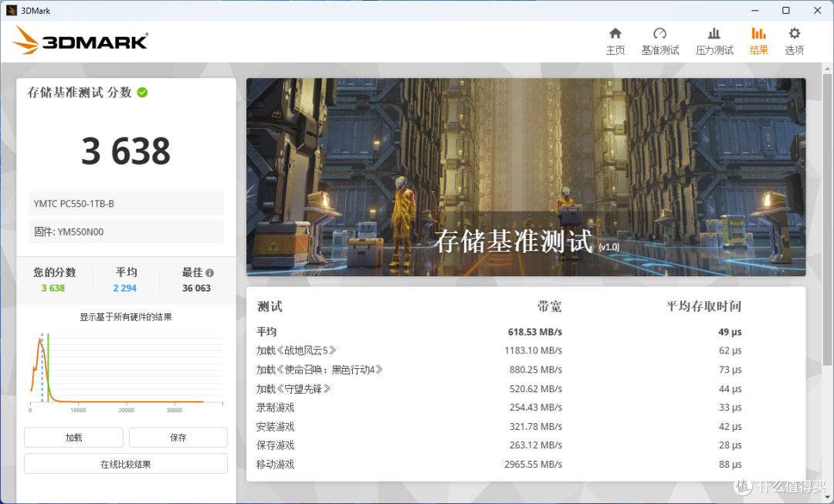Click 存储基准测试 分数 heading
This screenshot has width=834, height=504.
[80, 93]
